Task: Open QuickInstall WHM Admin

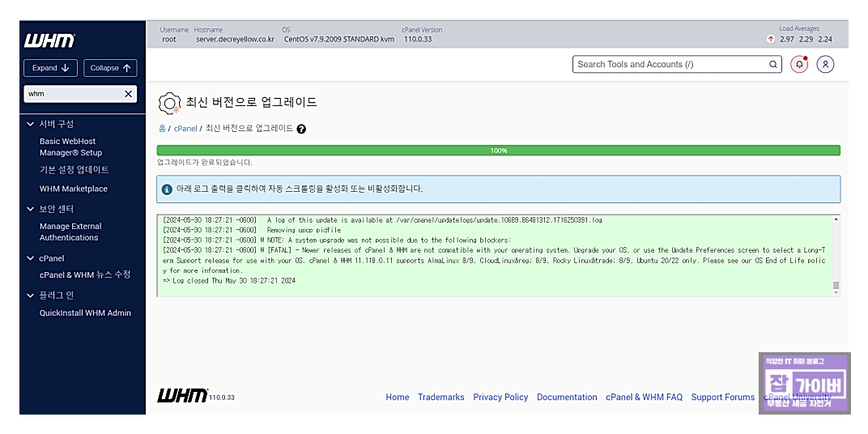Action: tap(85, 313)
